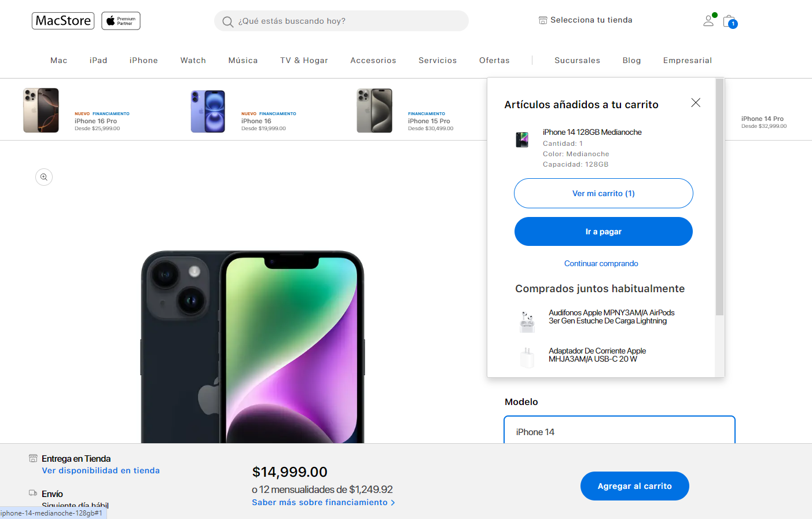Click the store icon beside Entrega en Tienda
This screenshot has height=519, width=812.
[32, 458]
